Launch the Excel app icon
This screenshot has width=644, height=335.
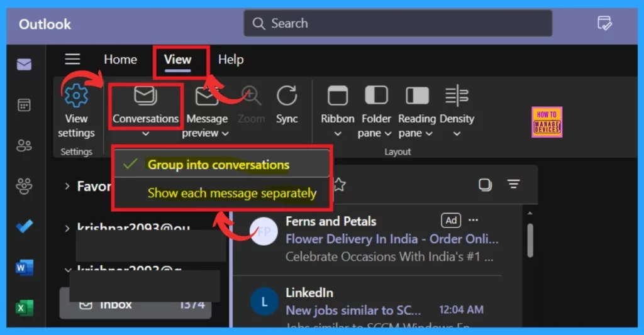(x=25, y=307)
